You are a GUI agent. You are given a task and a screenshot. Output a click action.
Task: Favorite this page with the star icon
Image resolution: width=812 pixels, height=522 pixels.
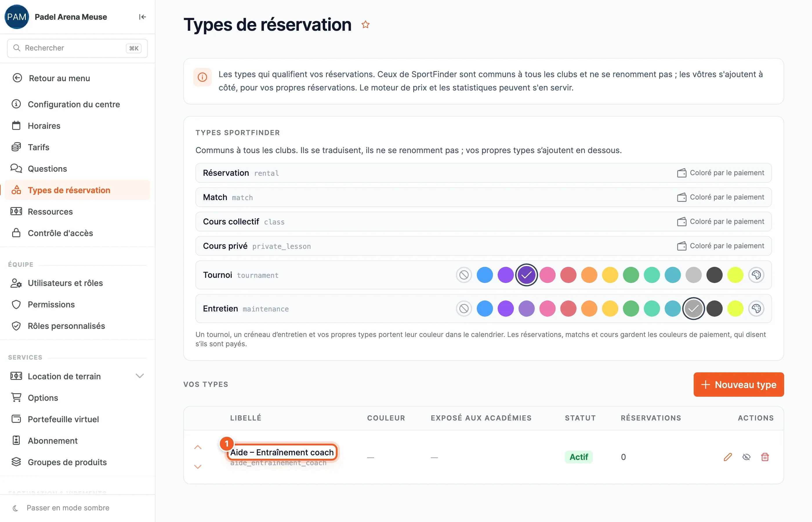pyautogui.click(x=365, y=25)
